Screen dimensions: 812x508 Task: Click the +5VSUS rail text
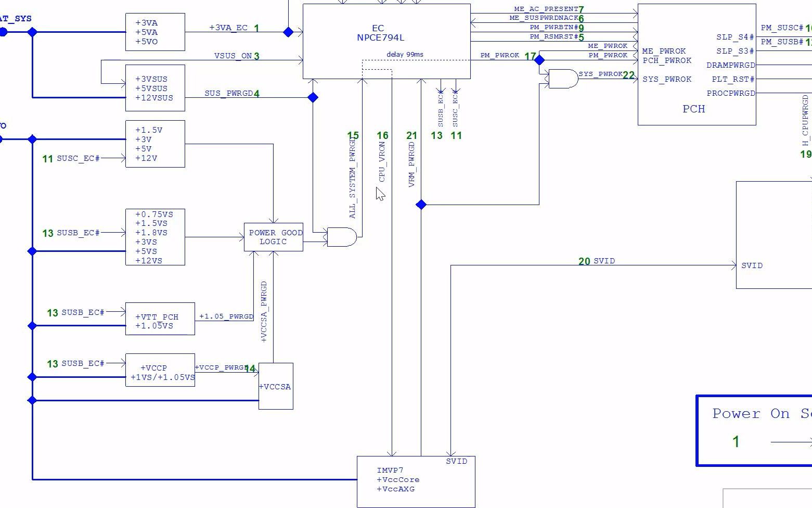(151, 88)
